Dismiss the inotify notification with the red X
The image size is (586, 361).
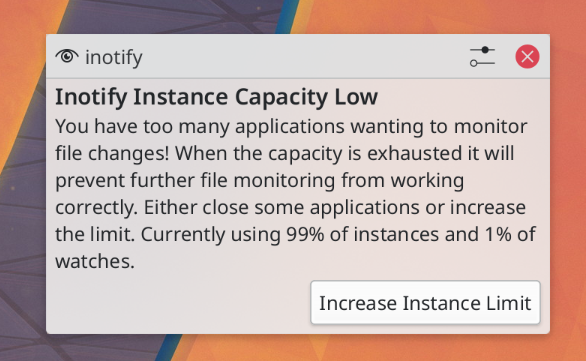coord(527,57)
